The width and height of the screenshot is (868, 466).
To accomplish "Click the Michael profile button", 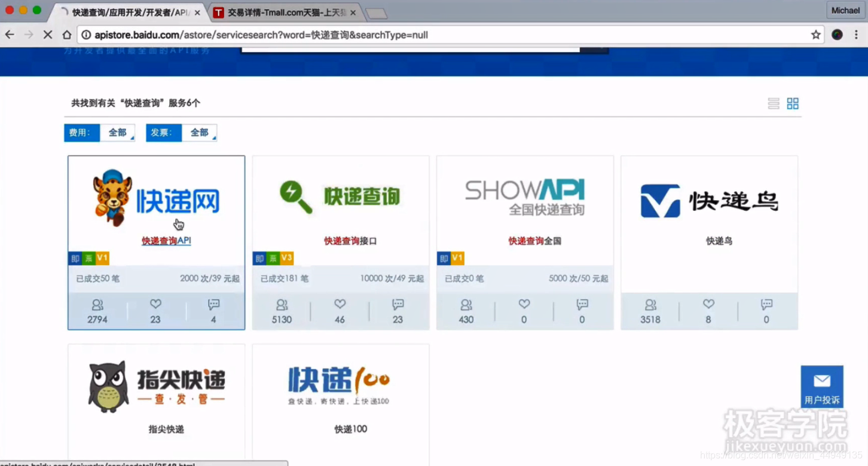I will 845,10.
